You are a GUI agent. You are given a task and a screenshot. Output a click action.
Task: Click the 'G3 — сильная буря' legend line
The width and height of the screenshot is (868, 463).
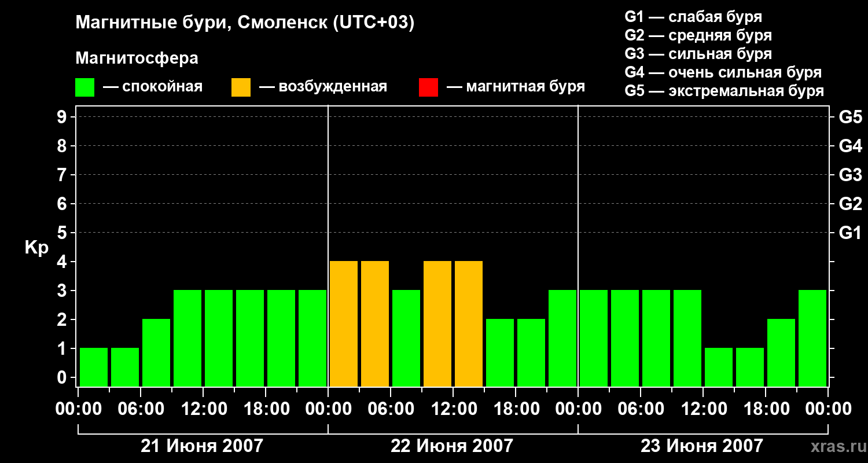coord(698,54)
